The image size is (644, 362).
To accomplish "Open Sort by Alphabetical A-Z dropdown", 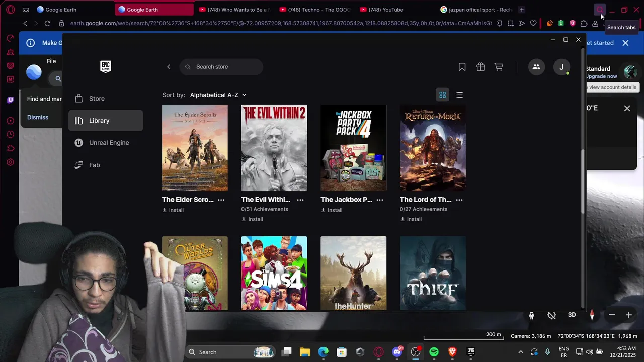I will click(218, 95).
